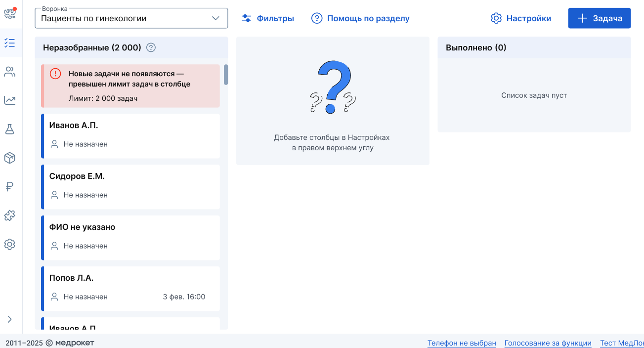This screenshot has width=644, height=348.
Task: Open the Воронка funnel dropdown
Action: [x=131, y=18]
